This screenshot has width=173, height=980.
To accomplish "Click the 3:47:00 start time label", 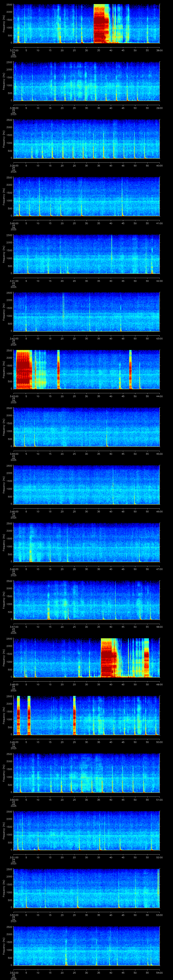I will point(14,627).
